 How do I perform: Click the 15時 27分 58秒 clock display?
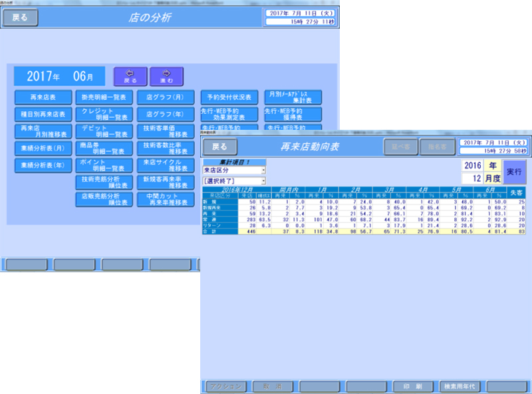coord(493,150)
